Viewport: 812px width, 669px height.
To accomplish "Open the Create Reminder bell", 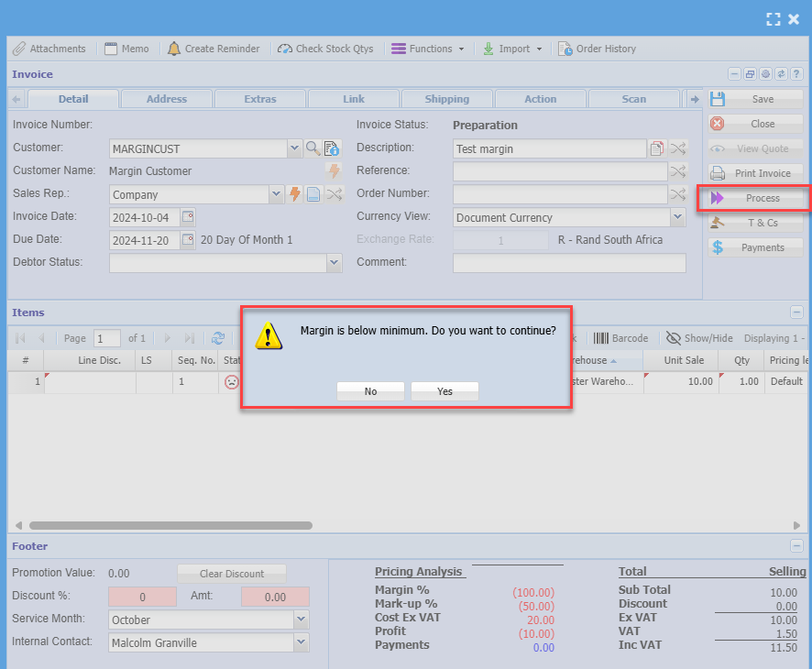I will (174, 49).
